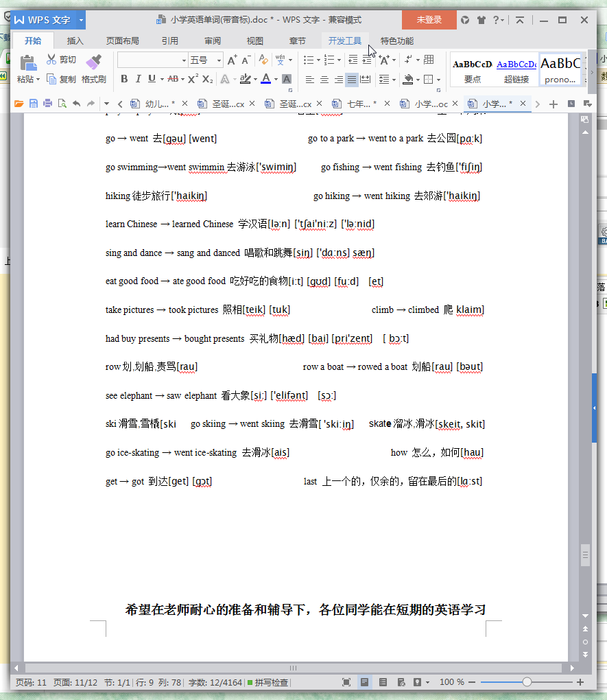The height and width of the screenshot is (700, 607).
Task: Print the document from quick toolbar
Action: coord(48,104)
